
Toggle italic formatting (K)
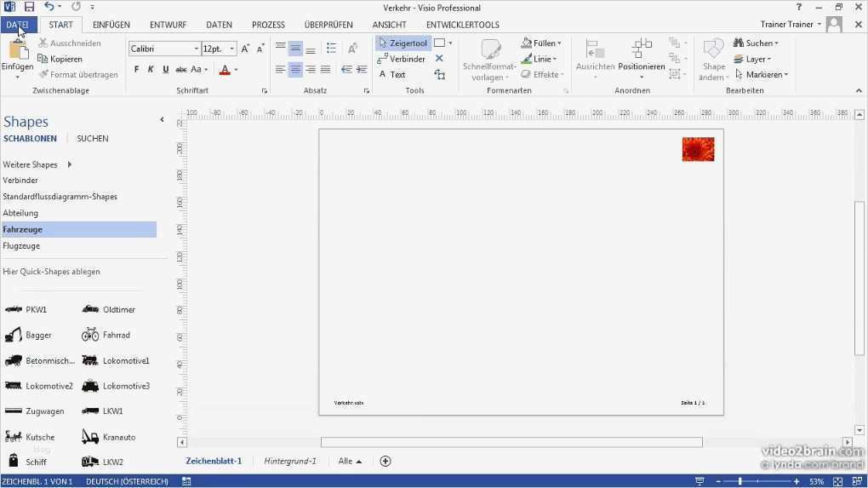point(151,70)
